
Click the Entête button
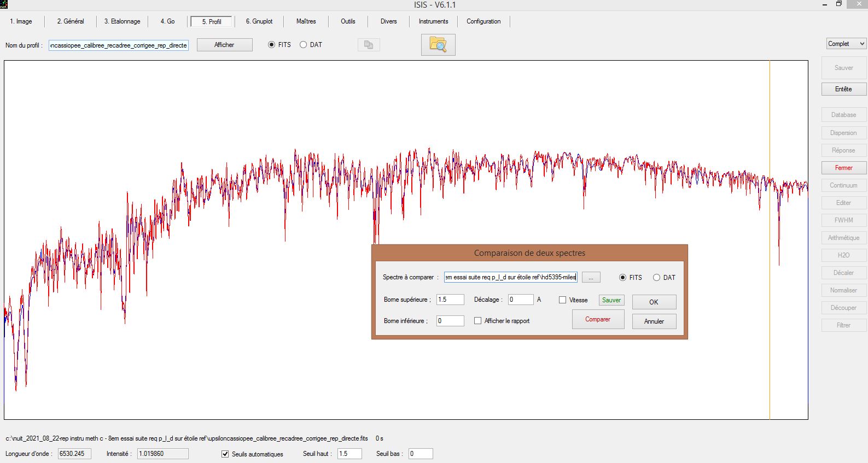point(843,89)
